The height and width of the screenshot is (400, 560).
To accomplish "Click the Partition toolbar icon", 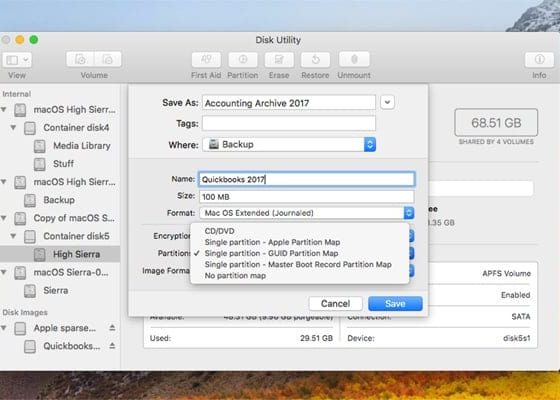I will tap(243, 59).
